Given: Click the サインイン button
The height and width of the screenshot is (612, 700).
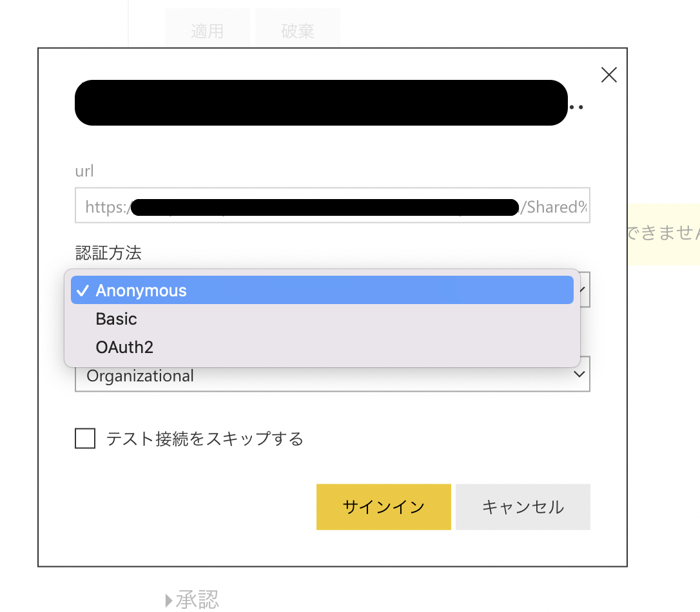Looking at the screenshot, I should click(384, 507).
